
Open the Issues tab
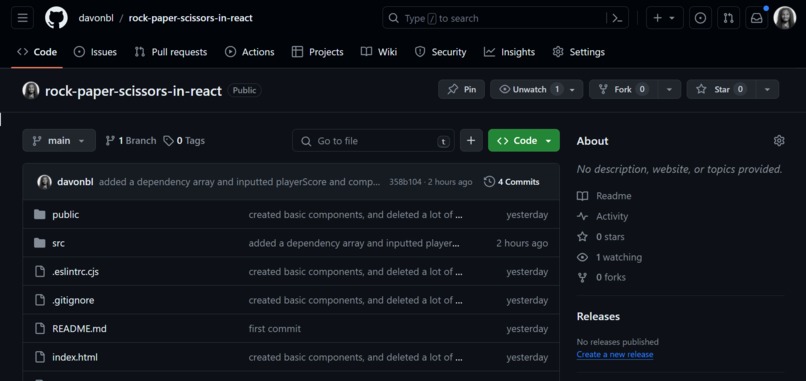[x=95, y=52]
